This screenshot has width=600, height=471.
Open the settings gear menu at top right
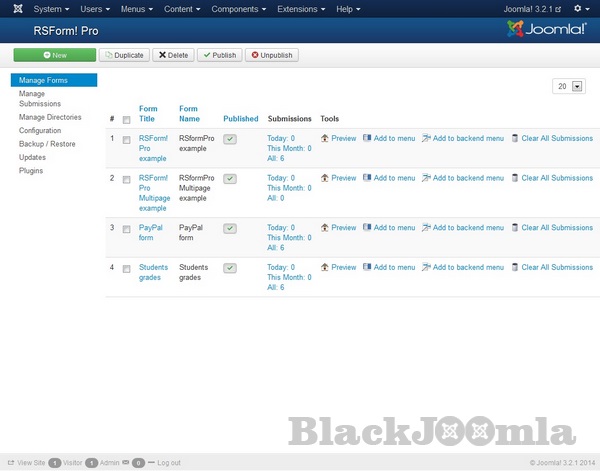577,9
